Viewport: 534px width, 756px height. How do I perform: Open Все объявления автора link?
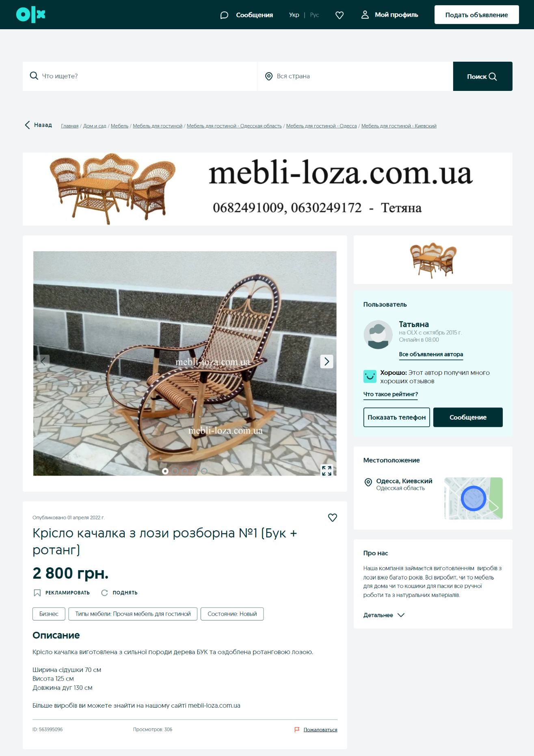coord(431,354)
